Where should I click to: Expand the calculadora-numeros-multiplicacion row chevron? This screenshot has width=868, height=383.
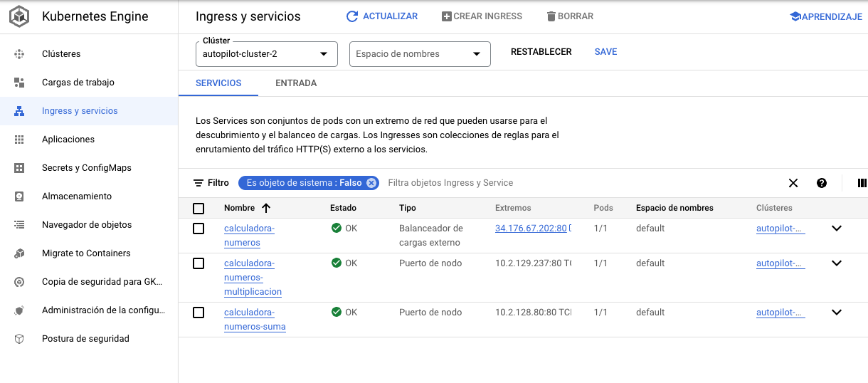[x=837, y=263]
